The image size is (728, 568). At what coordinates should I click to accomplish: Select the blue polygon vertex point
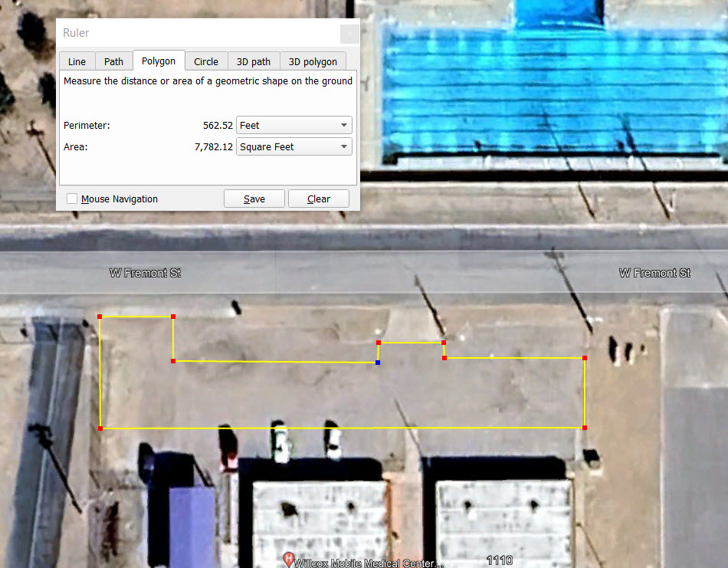(x=378, y=362)
